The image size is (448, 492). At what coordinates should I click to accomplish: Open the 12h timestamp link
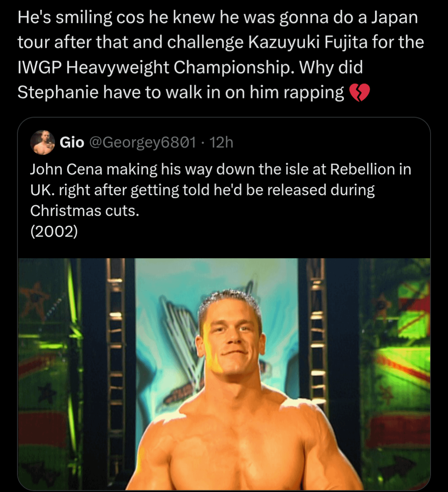[x=221, y=142]
